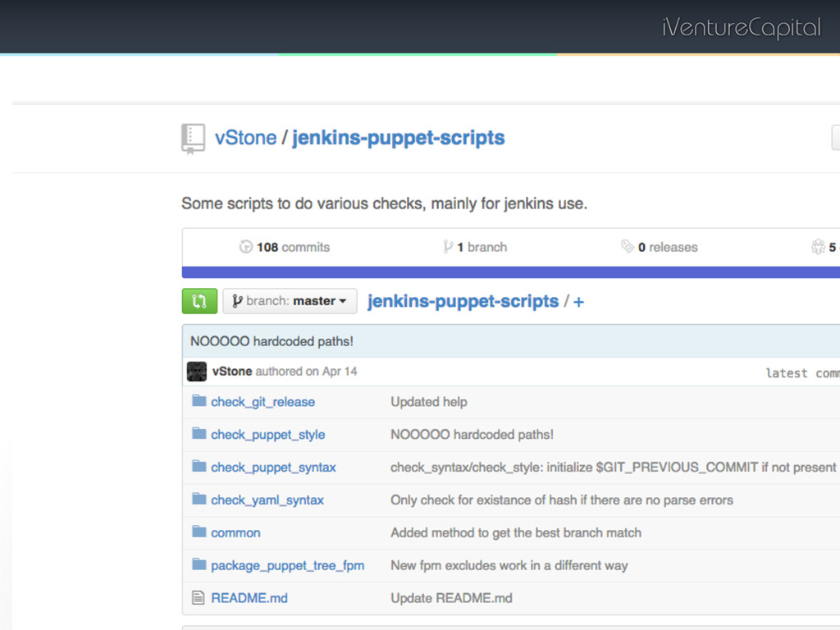Click the README.md file icon
The image size is (840, 630).
198,597
